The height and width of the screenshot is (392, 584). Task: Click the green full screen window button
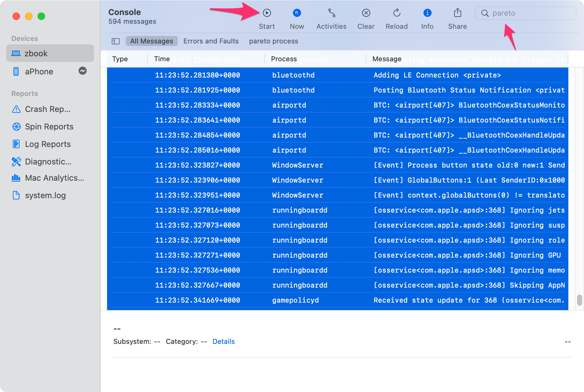pyautogui.click(x=41, y=16)
